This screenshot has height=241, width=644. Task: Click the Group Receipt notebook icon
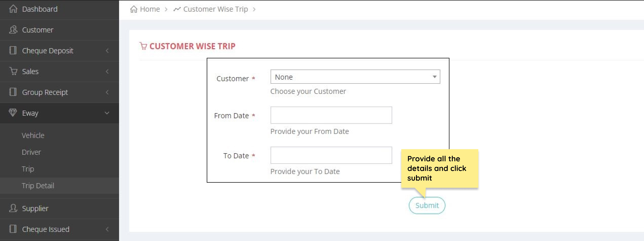tap(13, 92)
